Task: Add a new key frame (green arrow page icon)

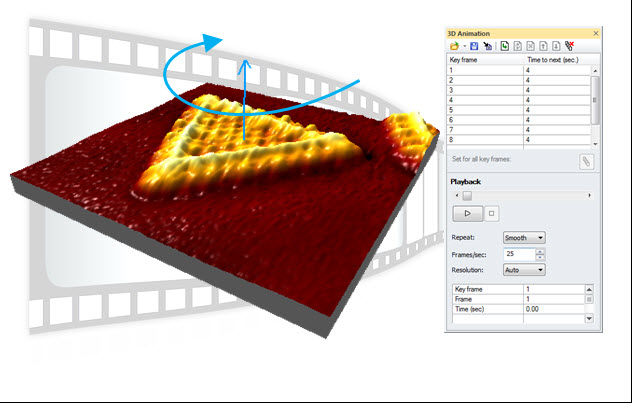Action: coord(505,46)
